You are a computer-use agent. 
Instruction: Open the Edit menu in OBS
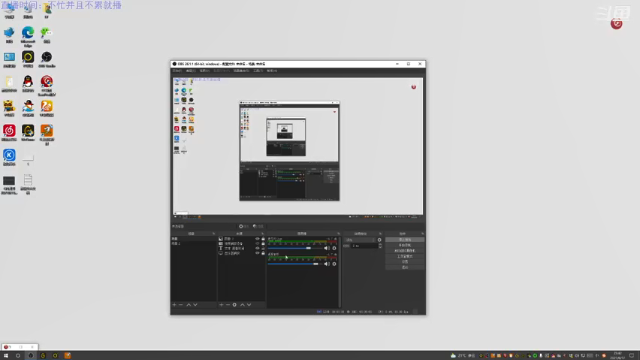[x=191, y=71]
